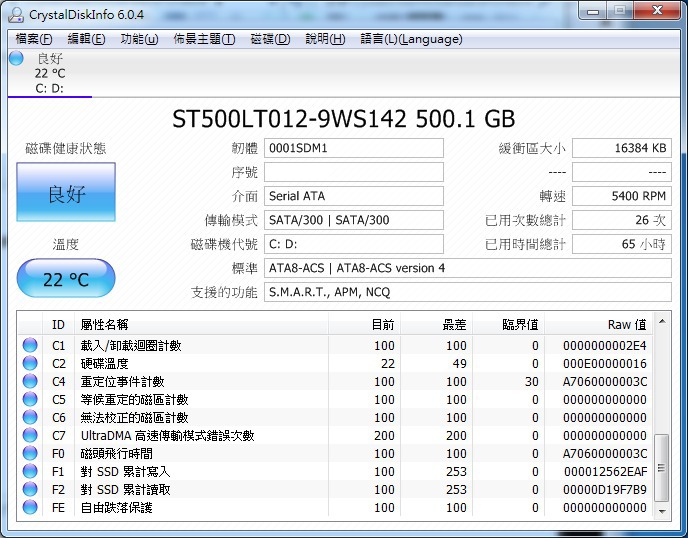688x538 pixels.
Task: Click the 良好 health status button
Action: [x=66, y=193]
